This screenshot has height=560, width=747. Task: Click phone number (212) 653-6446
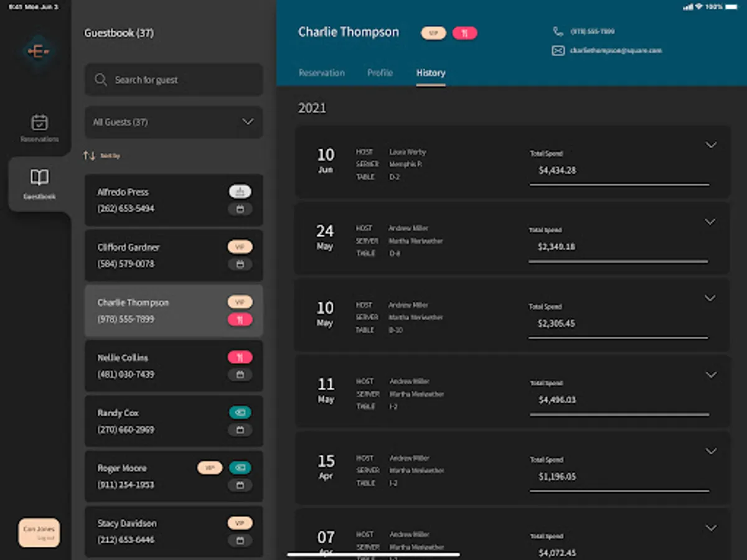(x=126, y=539)
